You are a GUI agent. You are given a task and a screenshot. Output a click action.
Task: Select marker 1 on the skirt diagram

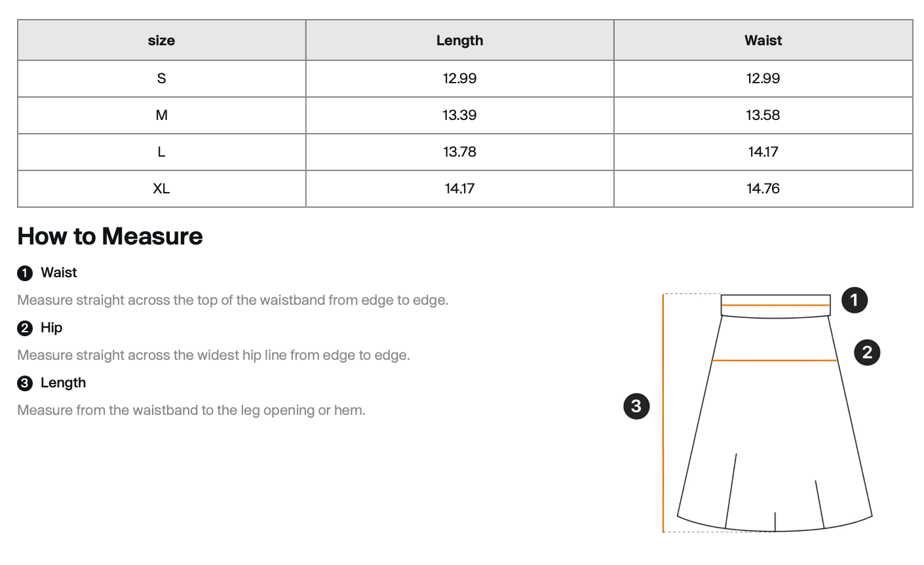[x=854, y=300]
